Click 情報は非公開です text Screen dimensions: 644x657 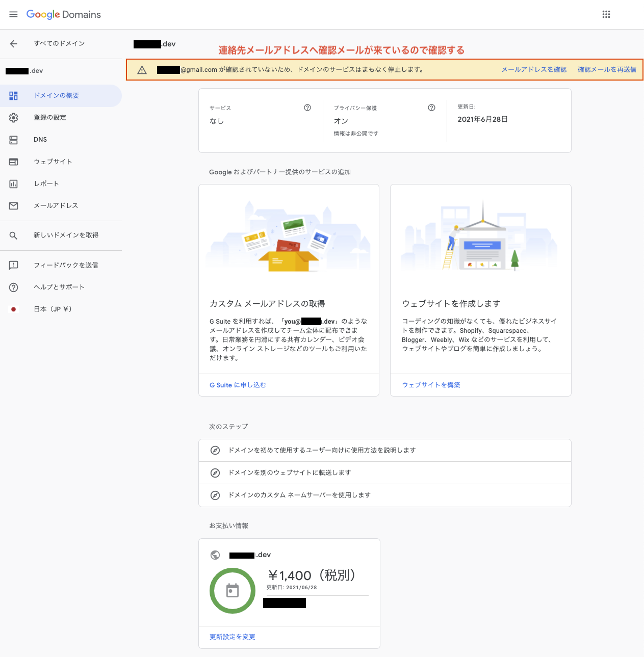tap(356, 134)
